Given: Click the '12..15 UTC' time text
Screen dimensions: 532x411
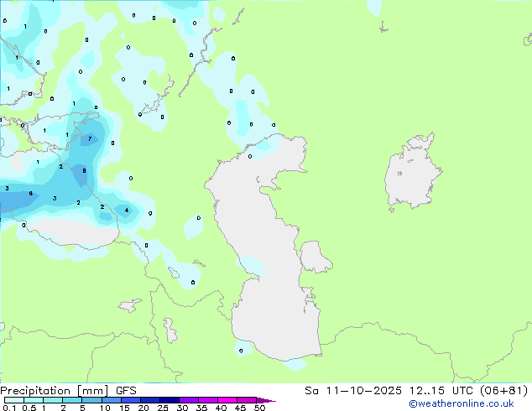Looking at the screenshot, I should [442, 391].
